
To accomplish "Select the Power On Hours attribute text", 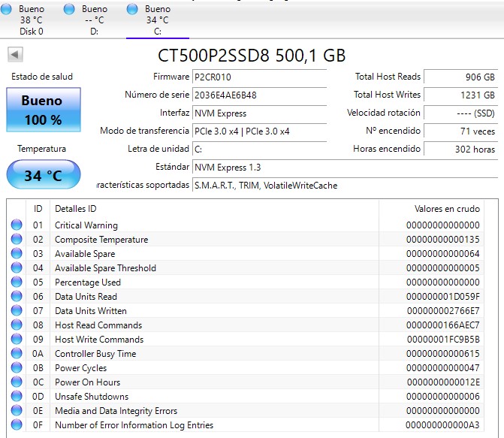I will (x=87, y=382).
